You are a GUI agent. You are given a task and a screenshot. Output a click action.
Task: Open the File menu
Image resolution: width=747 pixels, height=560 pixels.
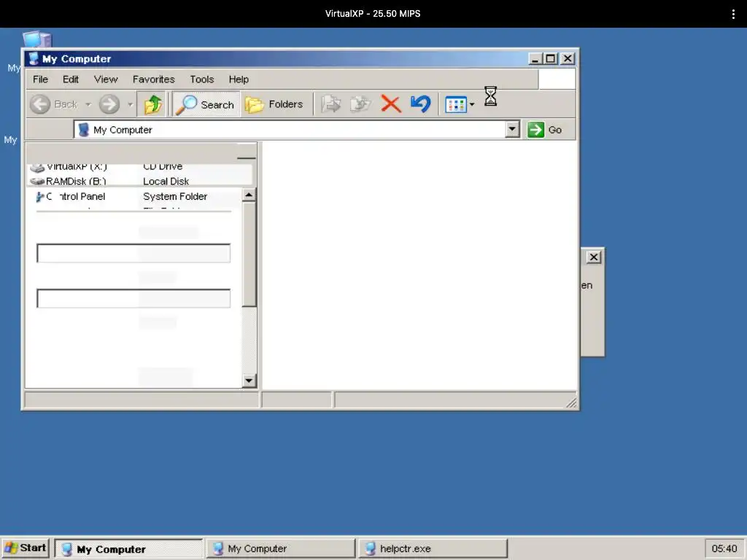point(41,79)
